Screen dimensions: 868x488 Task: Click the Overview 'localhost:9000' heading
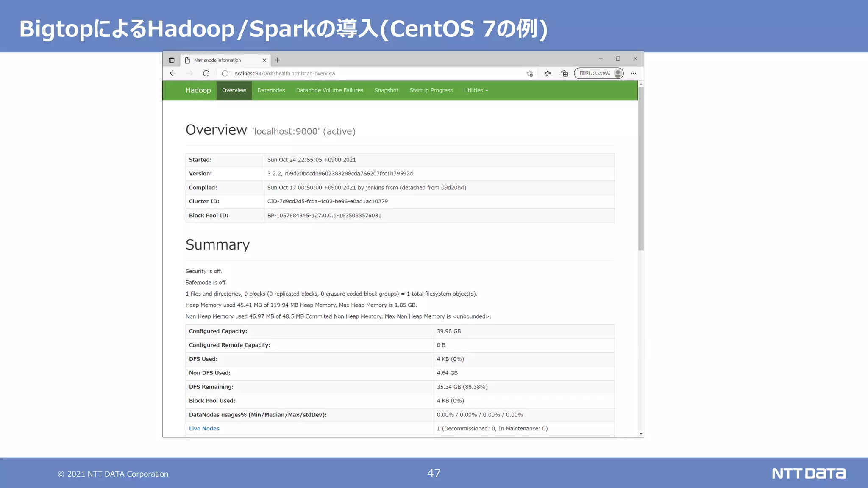[x=270, y=130]
